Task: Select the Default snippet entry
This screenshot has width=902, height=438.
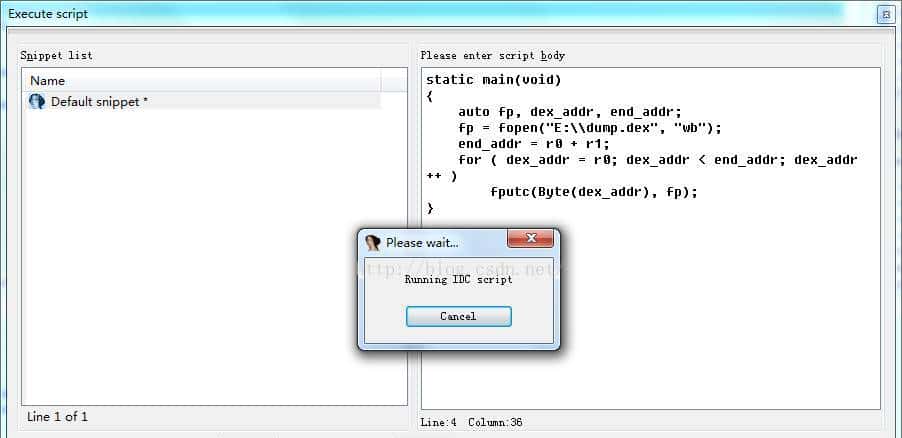Action: 99,101
